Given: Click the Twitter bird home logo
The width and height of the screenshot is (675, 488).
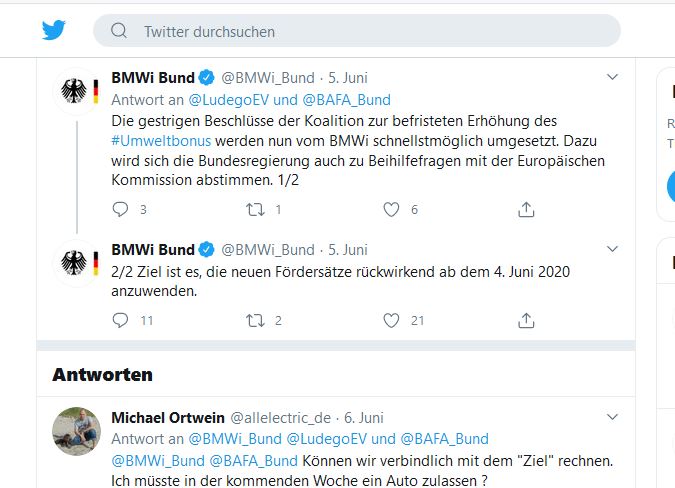Looking at the screenshot, I should pyautogui.click(x=53, y=30).
